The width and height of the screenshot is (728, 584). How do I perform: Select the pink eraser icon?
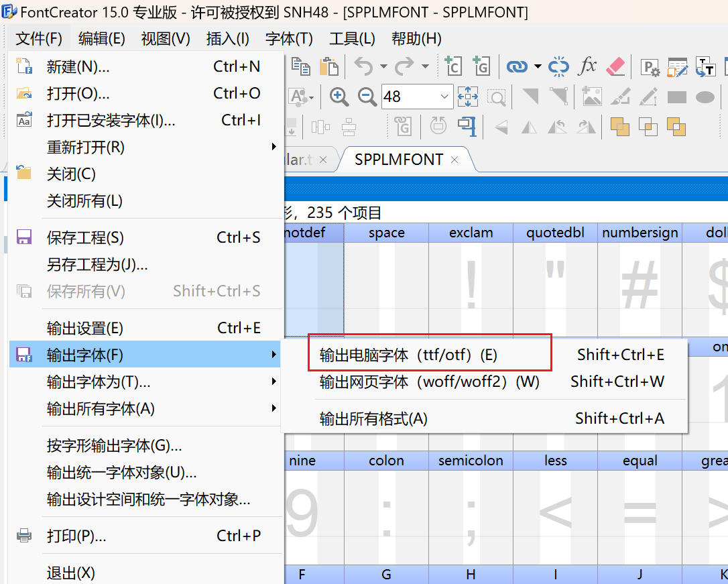click(x=616, y=67)
